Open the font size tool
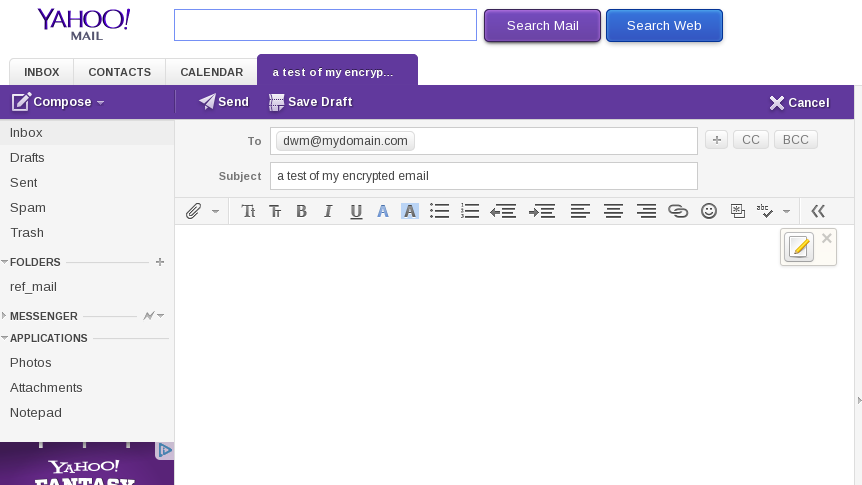Viewport: 862px width, 485px height. [x=275, y=211]
